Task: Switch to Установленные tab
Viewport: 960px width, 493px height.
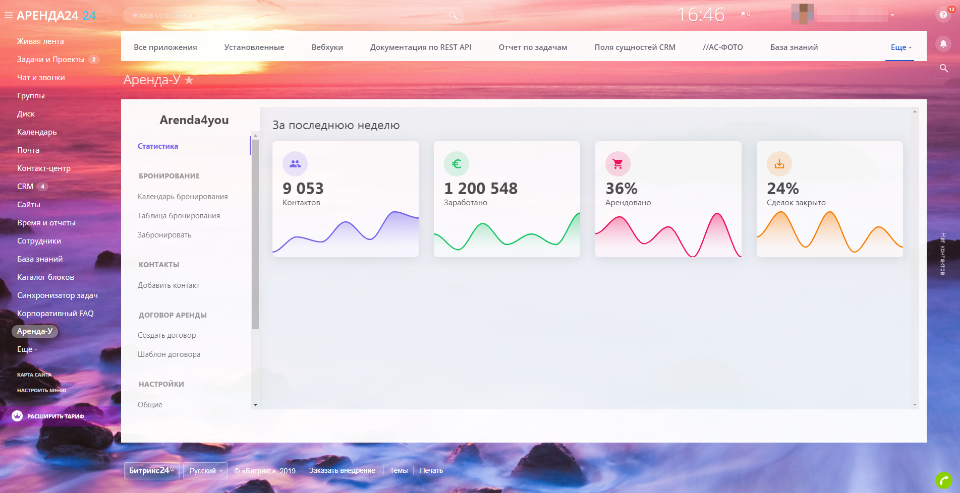Action: [254, 47]
